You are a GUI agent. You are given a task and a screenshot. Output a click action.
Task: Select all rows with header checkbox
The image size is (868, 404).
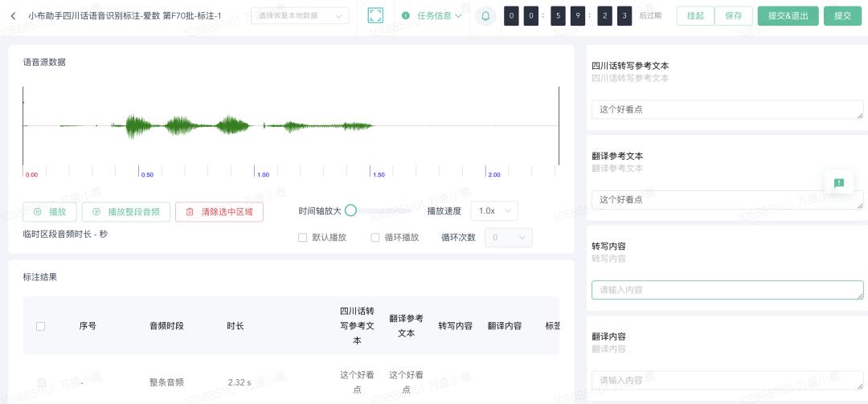pos(41,326)
